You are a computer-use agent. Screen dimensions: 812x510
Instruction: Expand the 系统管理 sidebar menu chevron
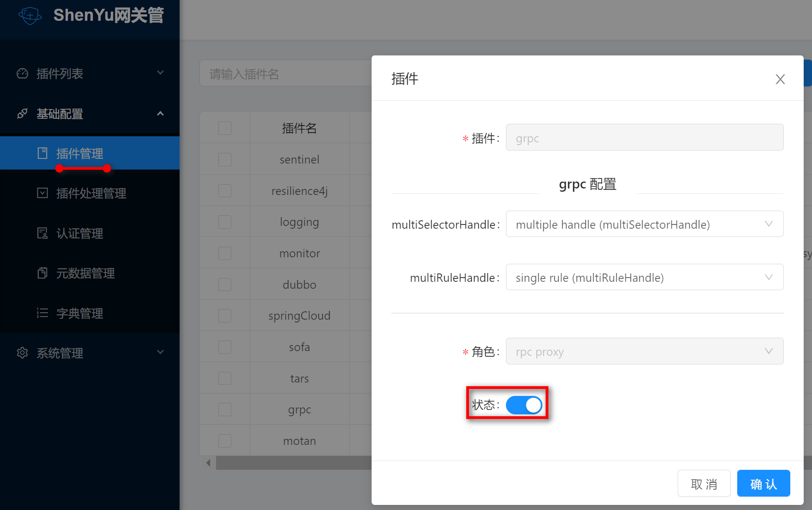click(160, 352)
